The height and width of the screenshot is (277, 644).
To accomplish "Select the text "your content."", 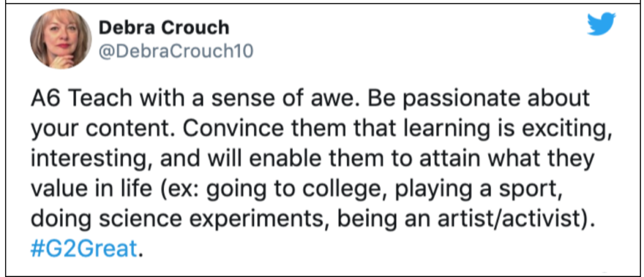I will point(103,130).
